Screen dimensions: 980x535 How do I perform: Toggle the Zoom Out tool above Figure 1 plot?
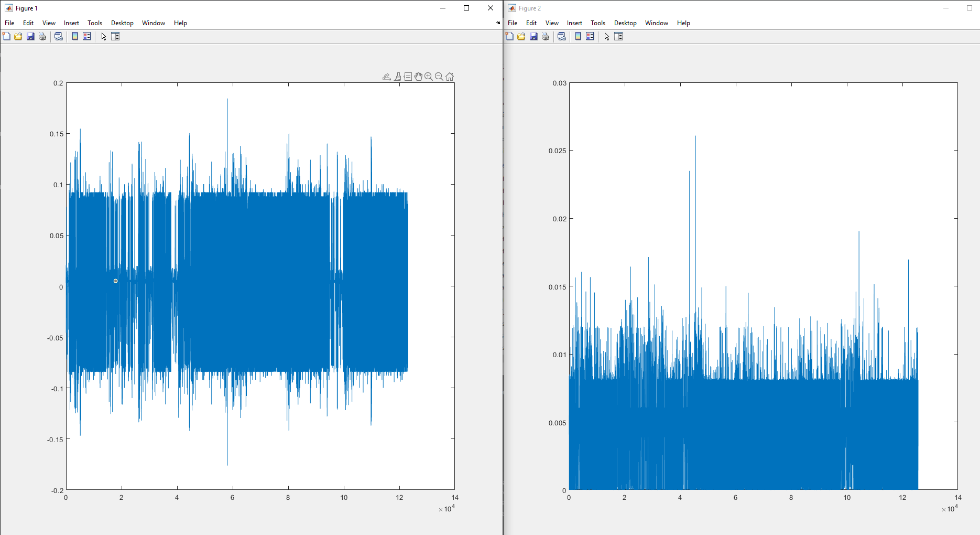coord(439,77)
